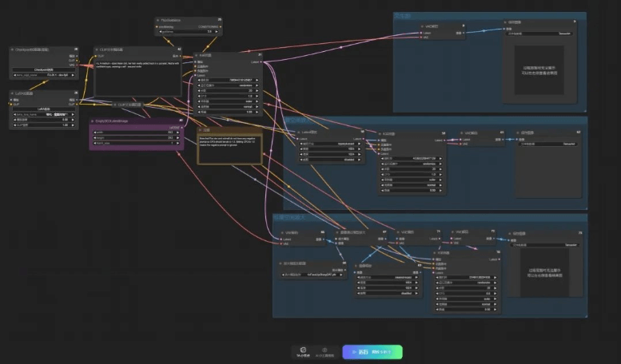Image resolution: width=621 pixels, height=364 pixels.
Task: Click the left icon beside the Run button
Action: click(303, 351)
